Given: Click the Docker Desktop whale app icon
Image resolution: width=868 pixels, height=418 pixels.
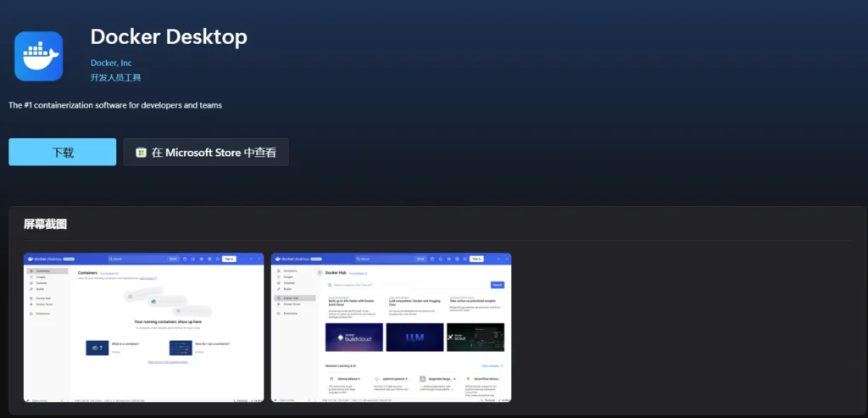Looking at the screenshot, I should point(39,56).
